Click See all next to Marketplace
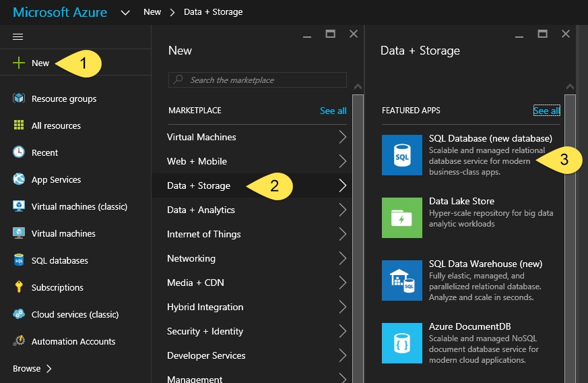This screenshot has width=588, height=383. pyautogui.click(x=333, y=111)
